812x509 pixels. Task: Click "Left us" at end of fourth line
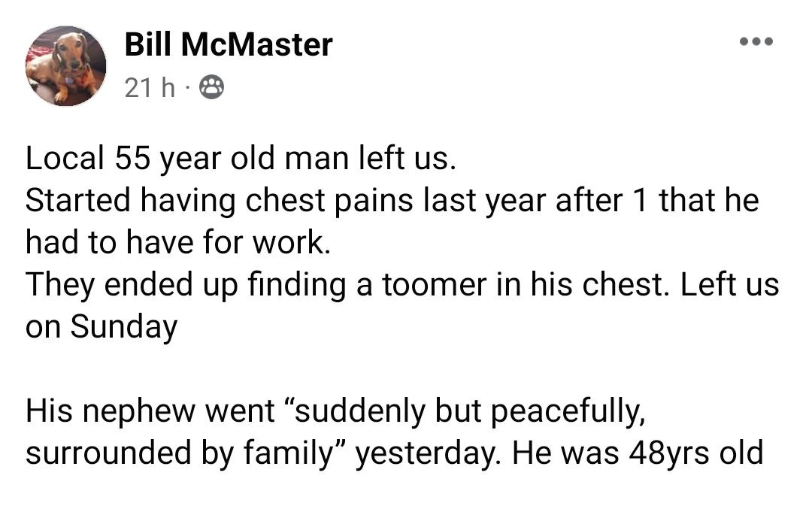pos(730,285)
